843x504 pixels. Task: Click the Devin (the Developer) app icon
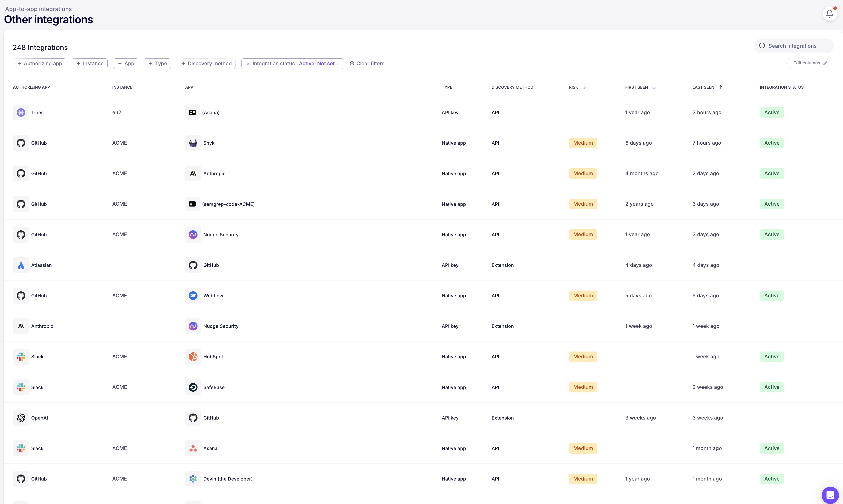point(193,479)
